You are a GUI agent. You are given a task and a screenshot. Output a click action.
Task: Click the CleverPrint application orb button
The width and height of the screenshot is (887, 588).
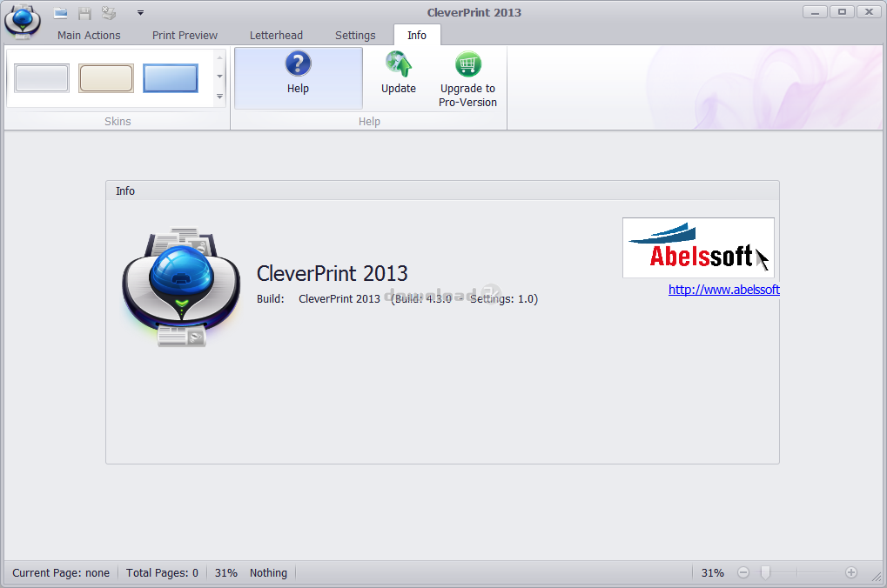click(22, 22)
